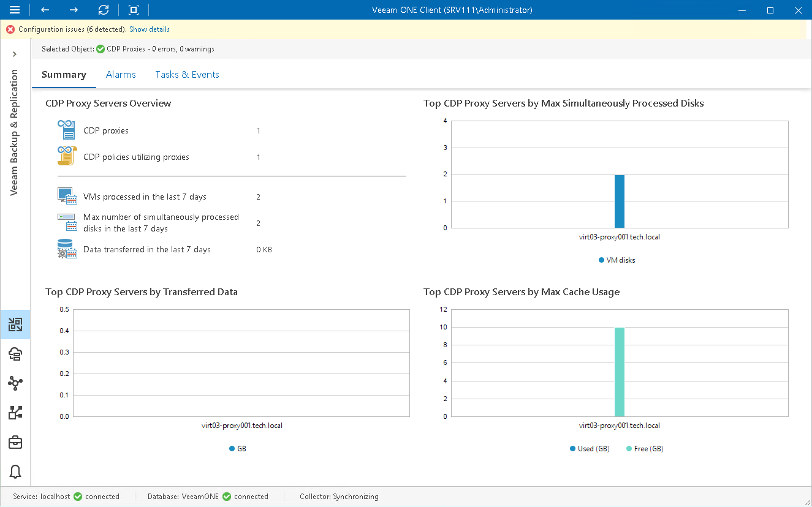Open the cloud server sidebar icon
Viewport: 812px width, 507px height.
[x=15, y=354]
